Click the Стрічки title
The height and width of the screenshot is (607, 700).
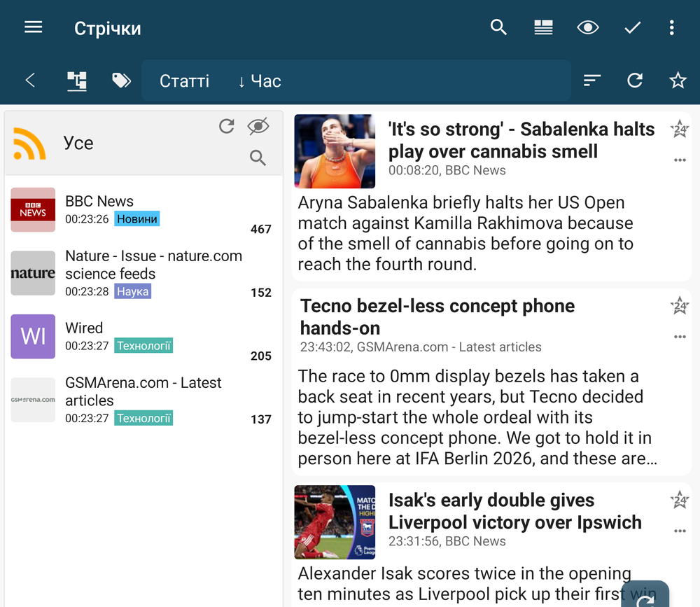(x=108, y=28)
